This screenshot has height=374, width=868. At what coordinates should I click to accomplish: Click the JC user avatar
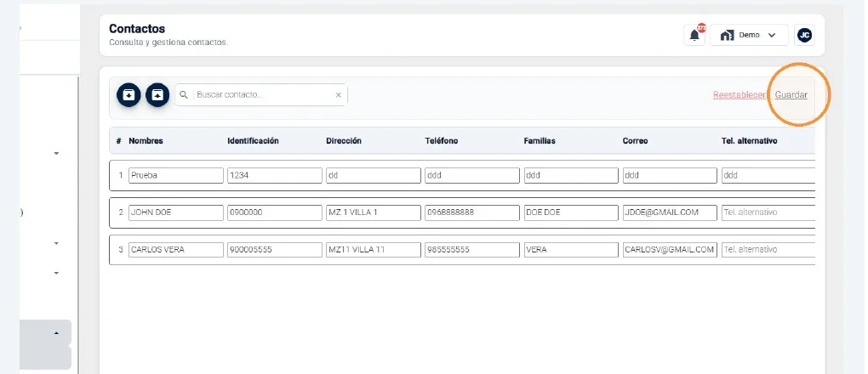804,35
